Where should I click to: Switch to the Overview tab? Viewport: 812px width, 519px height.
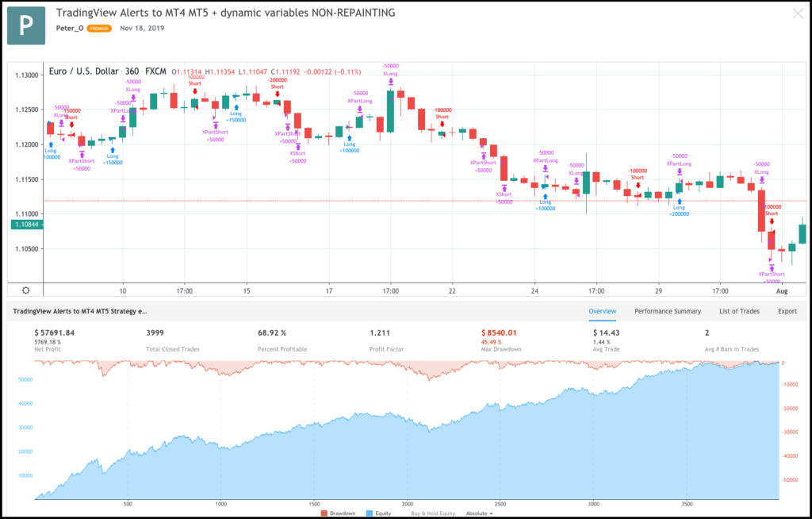click(604, 311)
